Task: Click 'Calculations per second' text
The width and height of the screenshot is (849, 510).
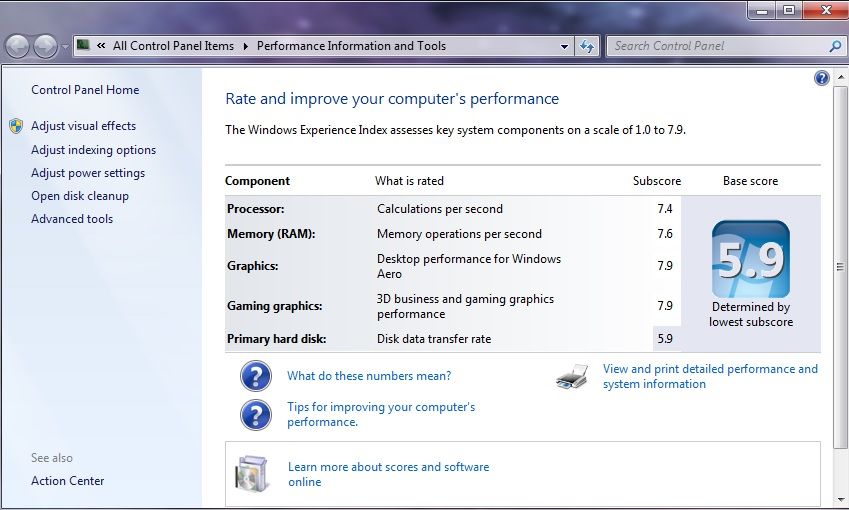Action: [x=440, y=209]
